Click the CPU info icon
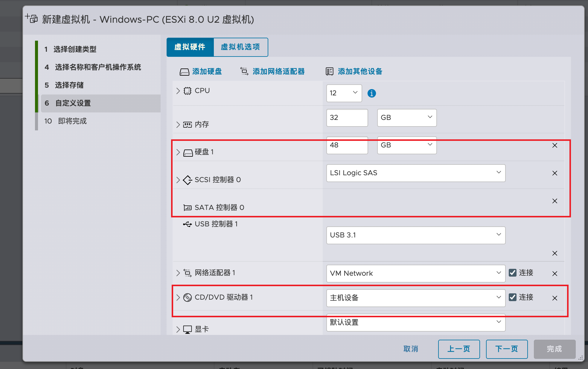The width and height of the screenshot is (588, 369). pyautogui.click(x=371, y=93)
